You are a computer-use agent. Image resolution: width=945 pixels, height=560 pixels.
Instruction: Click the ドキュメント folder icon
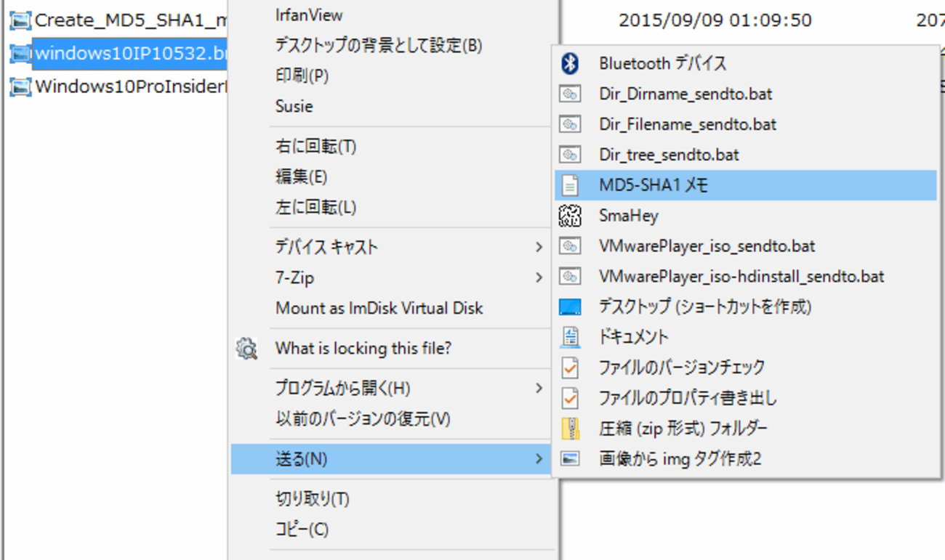tap(571, 337)
